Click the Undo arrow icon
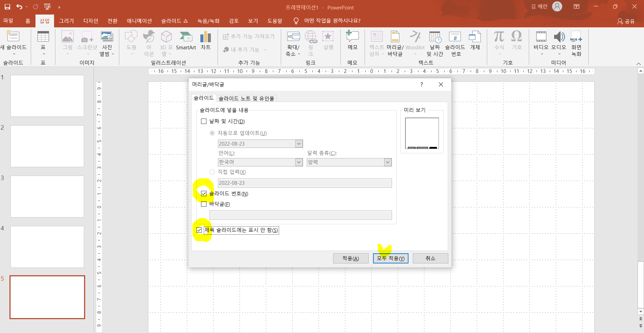Image resolution: width=644 pixels, height=333 pixels. point(19,7)
